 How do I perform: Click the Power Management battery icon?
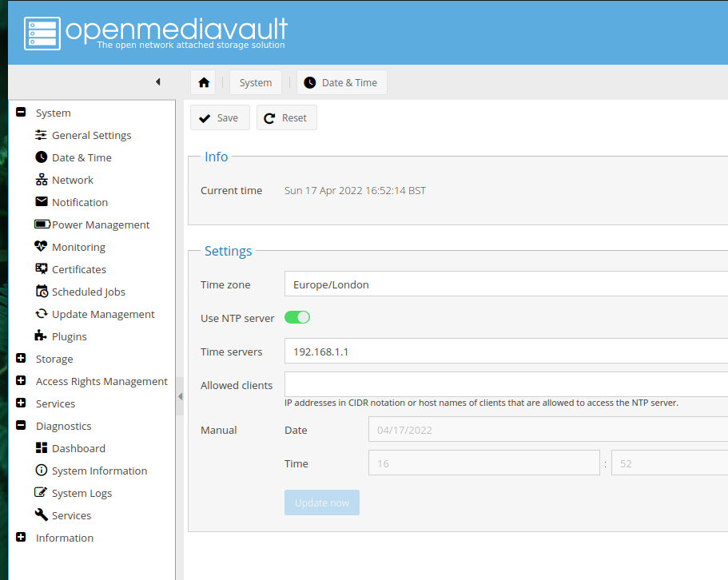click(x=42, y=224)
